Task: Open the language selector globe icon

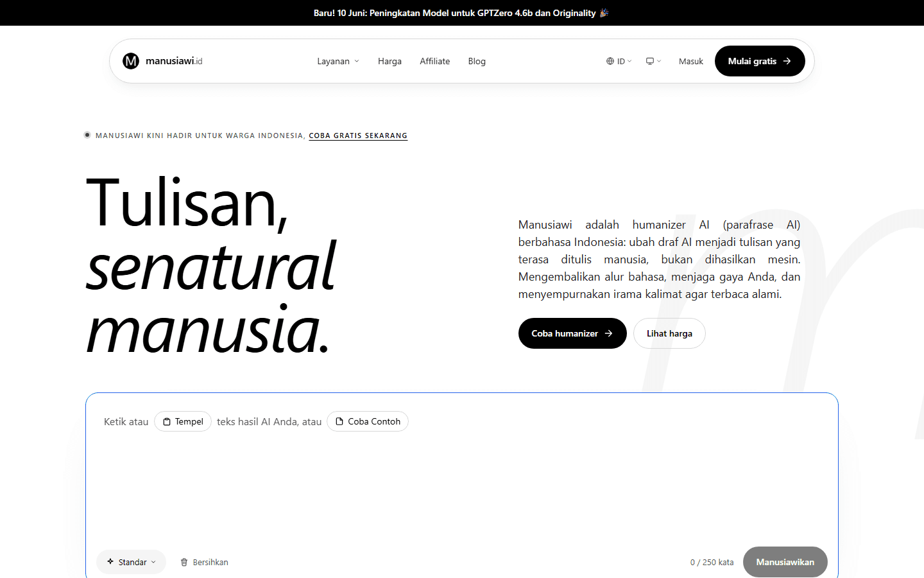Action: click(610, 61)
